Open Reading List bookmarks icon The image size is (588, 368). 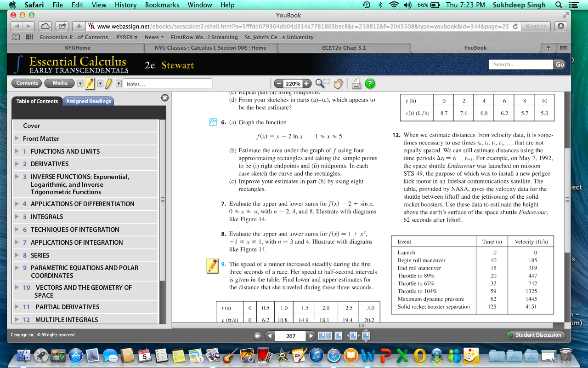(17, 37)
